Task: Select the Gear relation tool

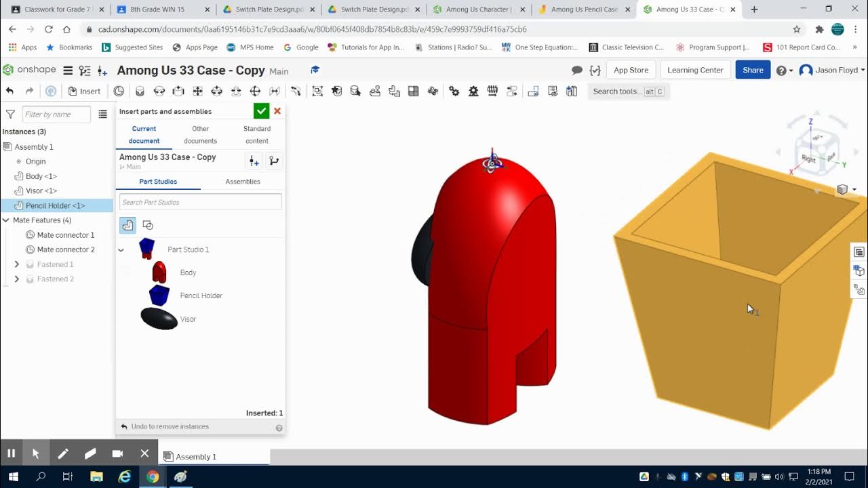Action: [x=454, y=91]
